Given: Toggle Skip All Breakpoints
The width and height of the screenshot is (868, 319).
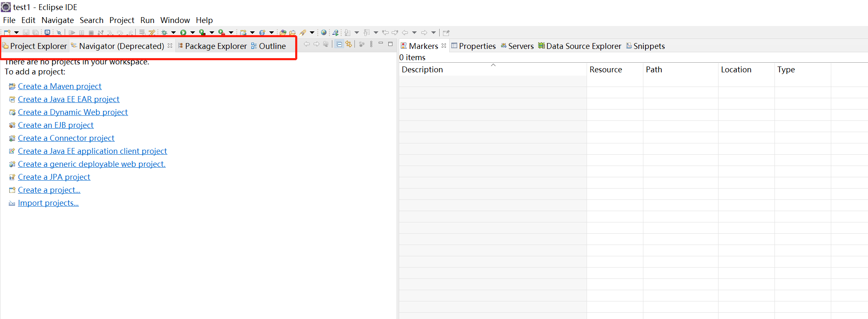Looking at the screenshot, I should click(59, 32).
